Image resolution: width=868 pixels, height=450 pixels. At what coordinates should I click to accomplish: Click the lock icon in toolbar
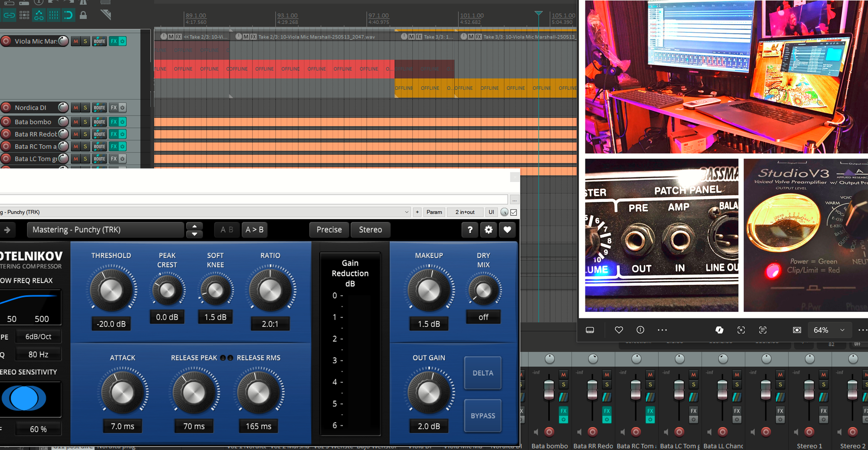(83, 15)
